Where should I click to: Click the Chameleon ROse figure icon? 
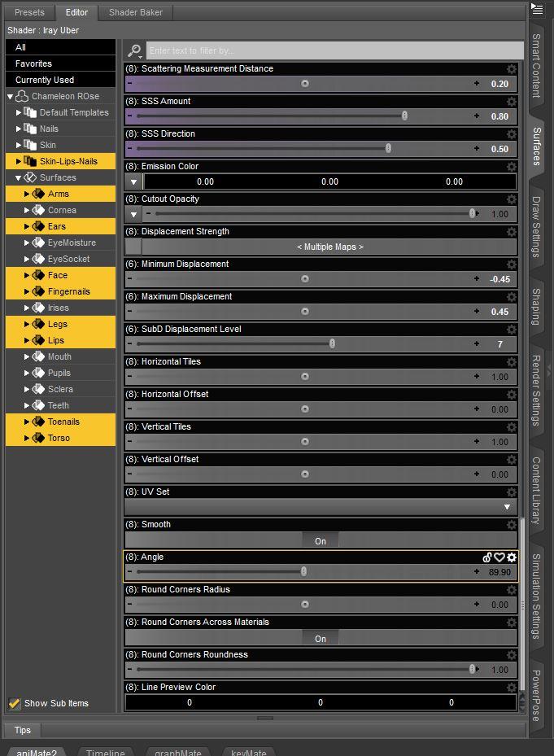tap(22, 96)
